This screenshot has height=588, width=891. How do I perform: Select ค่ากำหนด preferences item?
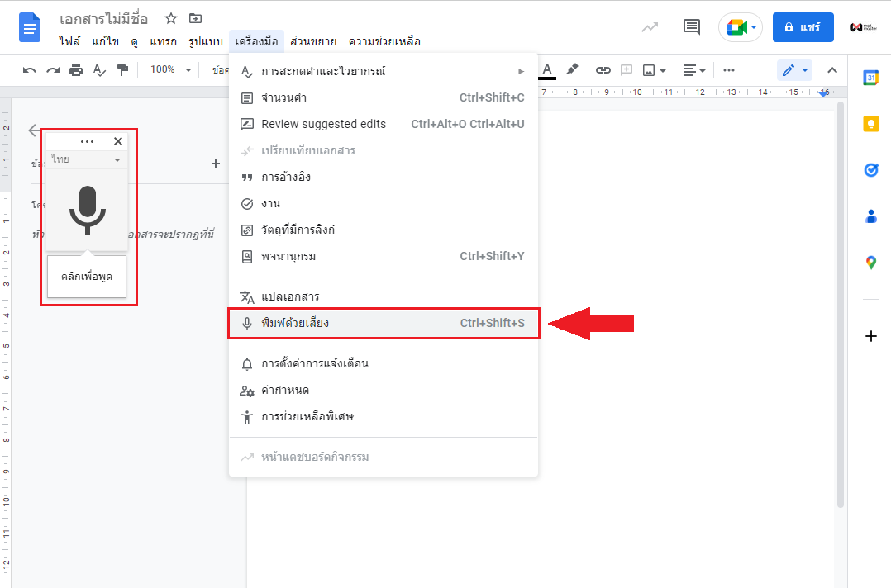tap(384, 390)
